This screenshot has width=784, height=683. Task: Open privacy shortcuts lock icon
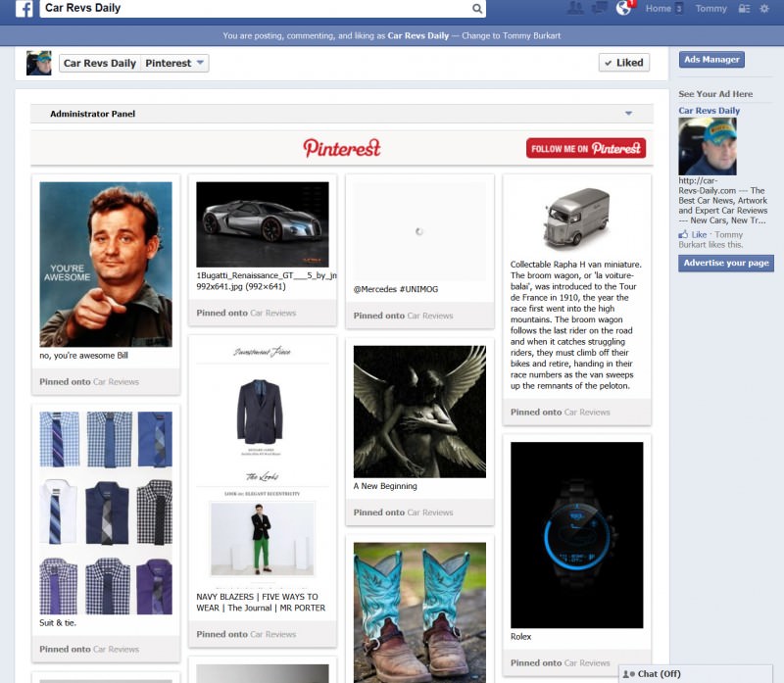745,9
